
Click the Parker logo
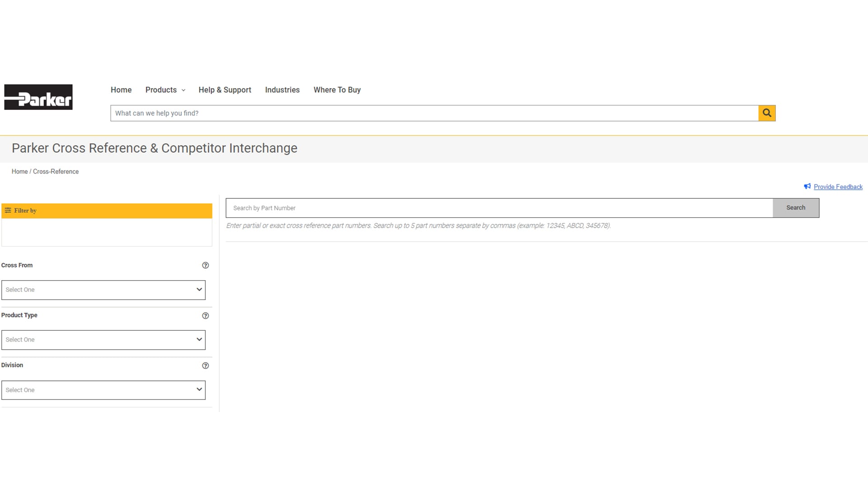click(x=38, y=97)
